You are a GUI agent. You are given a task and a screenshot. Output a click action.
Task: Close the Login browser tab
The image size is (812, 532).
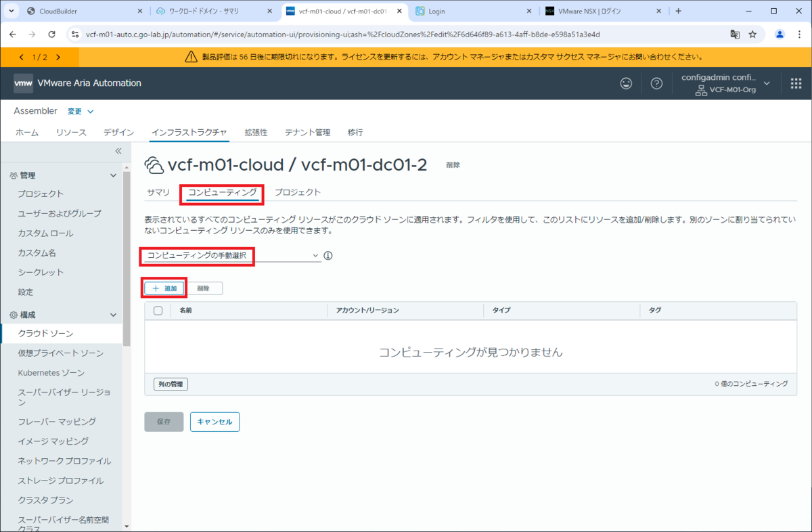tap(529, 12)
